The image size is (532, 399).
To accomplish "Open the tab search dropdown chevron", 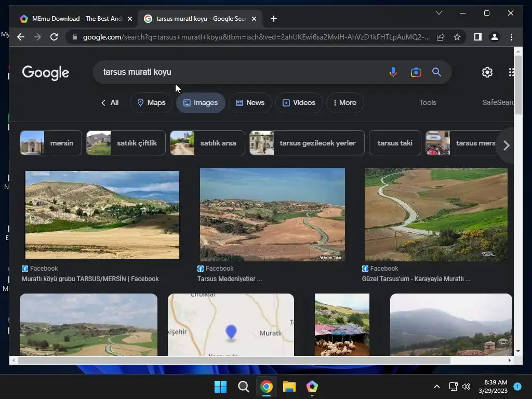I will click(x=438, y=13).
